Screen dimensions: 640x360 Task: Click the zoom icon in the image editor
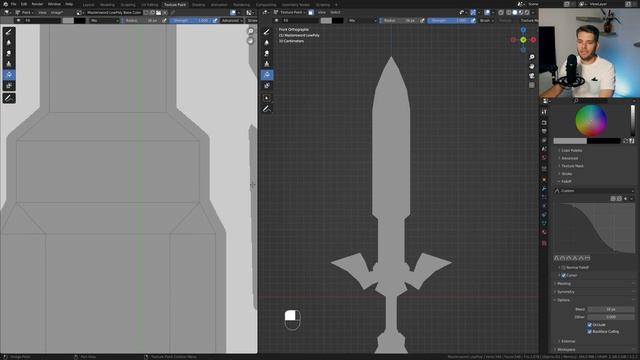(x=251, y=31)
